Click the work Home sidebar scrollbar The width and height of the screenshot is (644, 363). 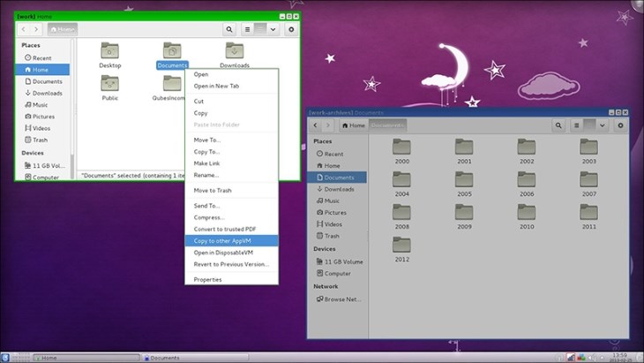[72, 109]
